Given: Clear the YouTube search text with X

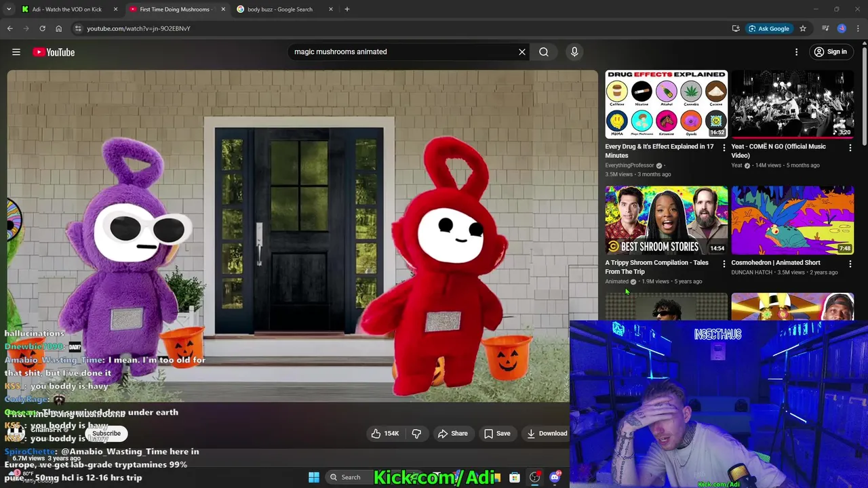Looking at the screenshot, I should coord(522,52).
